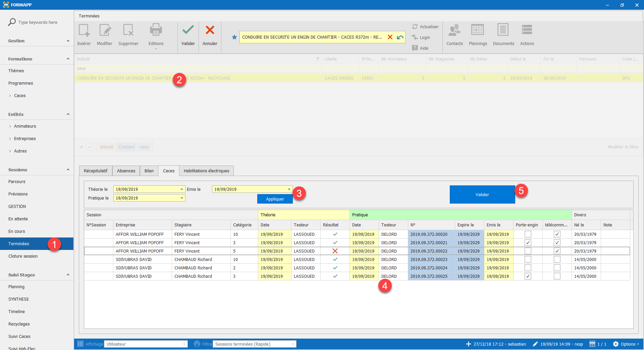
Task: Collapse the Formations sidebar section
Action: (x=68, y=59)
